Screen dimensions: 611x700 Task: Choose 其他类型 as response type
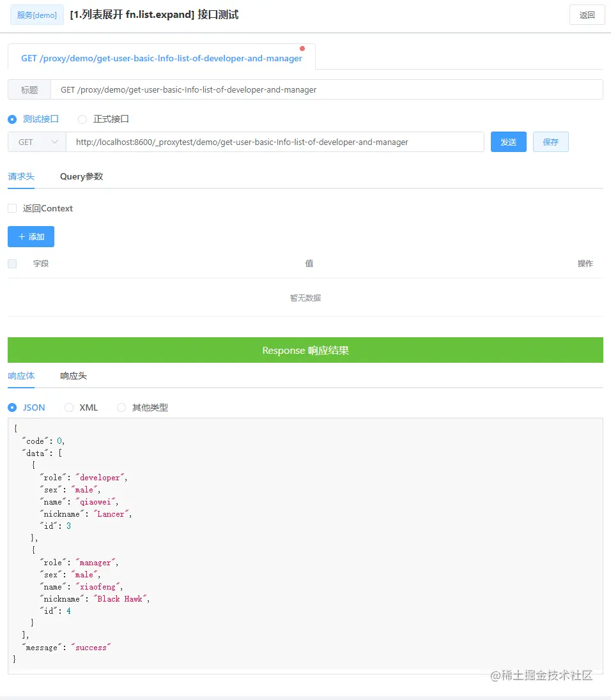[121, 407]
